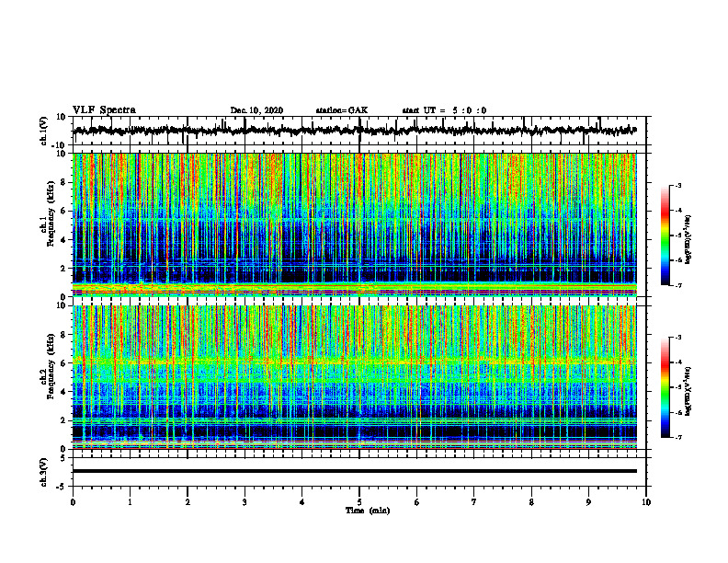Click the '2' kHz tick on ch.2 frequency axis
728x563 pixels.
(63, 420)
